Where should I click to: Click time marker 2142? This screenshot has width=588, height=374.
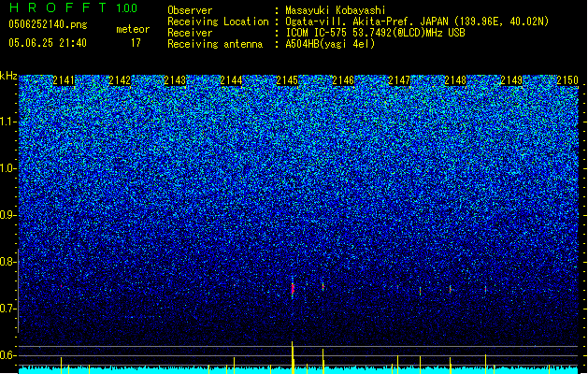pos(120,79)
